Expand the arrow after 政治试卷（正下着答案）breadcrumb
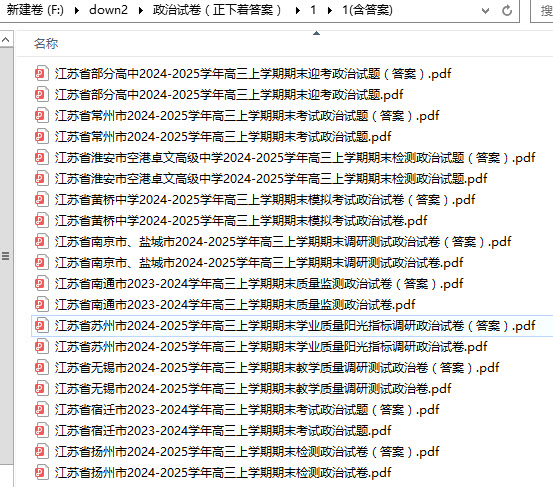Image resolution: width=553 pixels, height=487 pixels. [x=298, y=11]
